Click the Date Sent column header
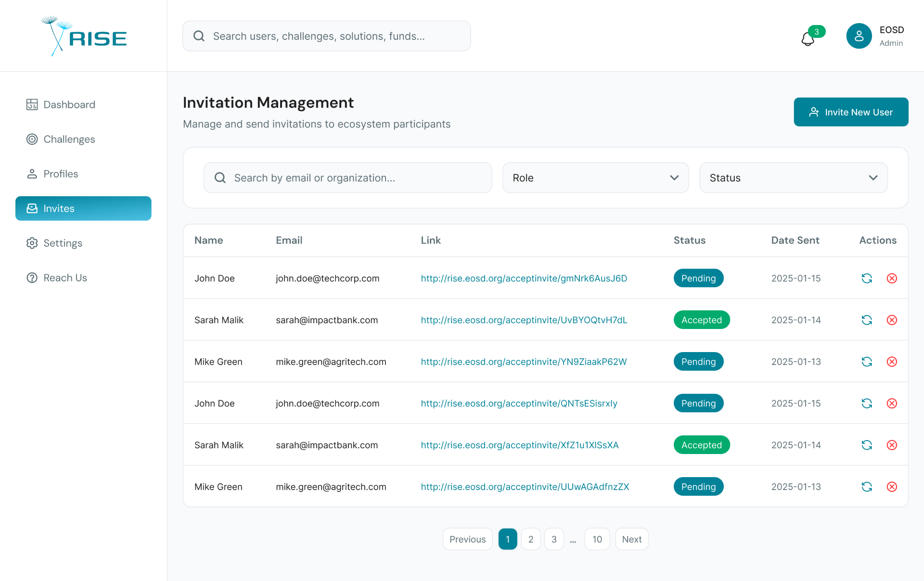The height and width of the screenshot is (581, 924). pyautogui.click(x=795, y=240)
